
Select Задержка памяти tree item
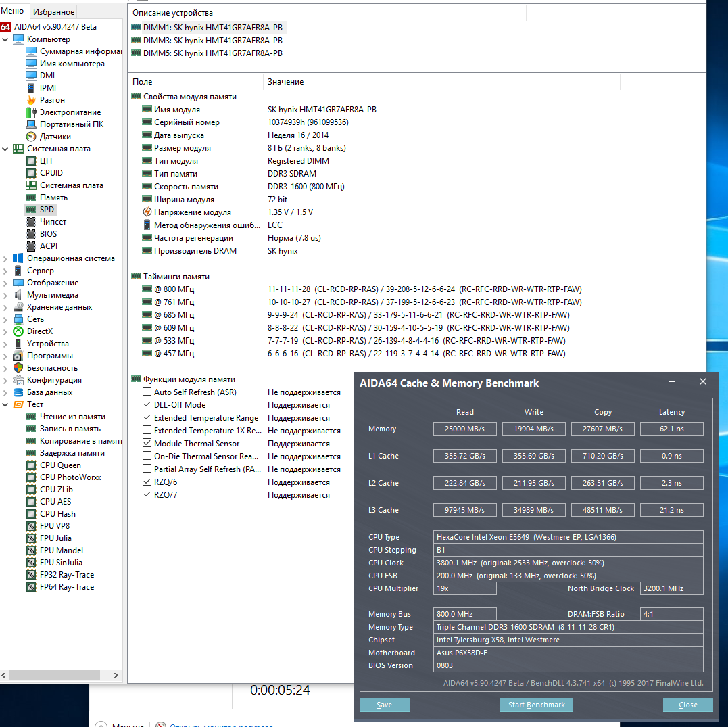point(72,453)
